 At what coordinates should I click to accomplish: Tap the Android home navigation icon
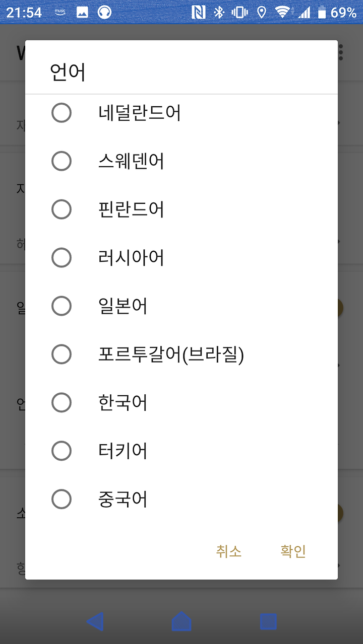[181, 621]
